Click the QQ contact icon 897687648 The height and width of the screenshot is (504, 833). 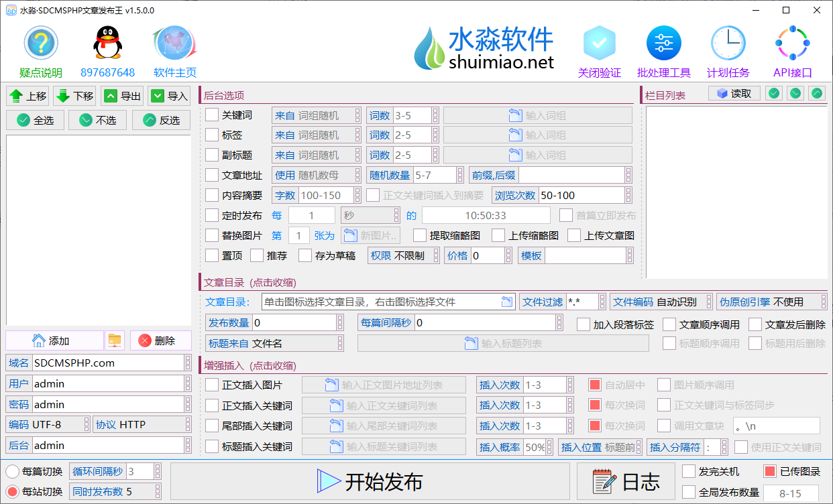[x=107, y=42]
